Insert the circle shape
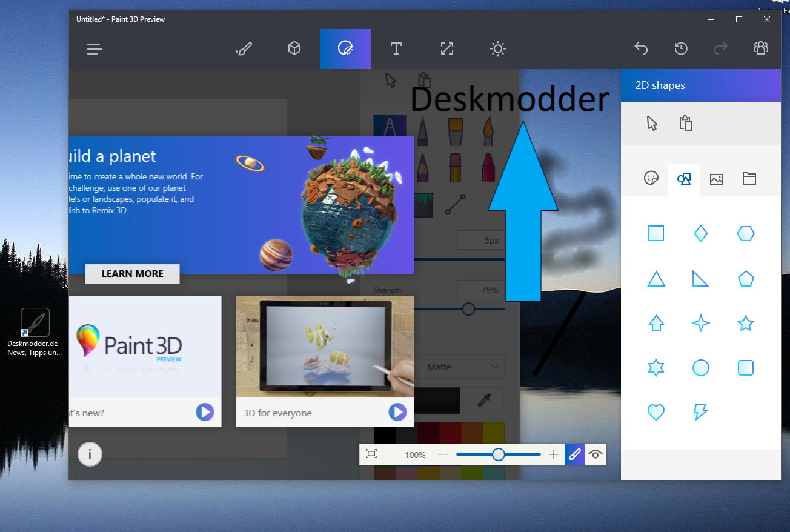The image size is (790, 532). pos(701,368)
